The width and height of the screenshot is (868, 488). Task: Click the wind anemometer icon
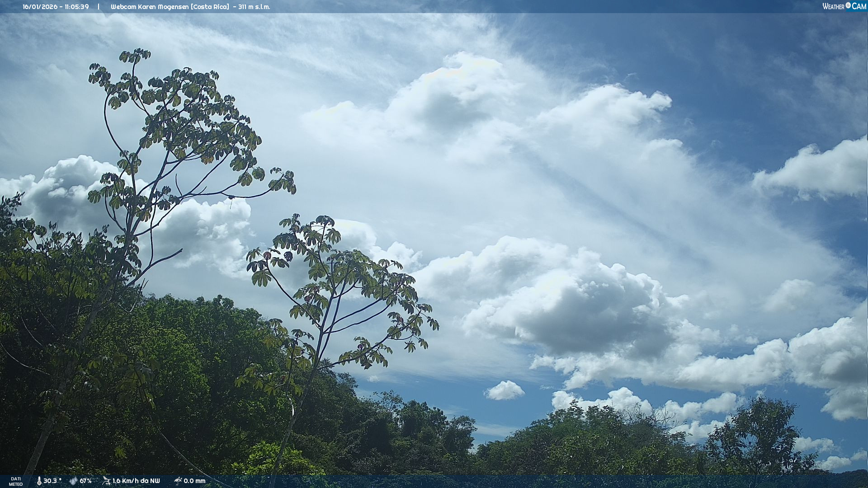pyautogui.click(x=106, y=481)
